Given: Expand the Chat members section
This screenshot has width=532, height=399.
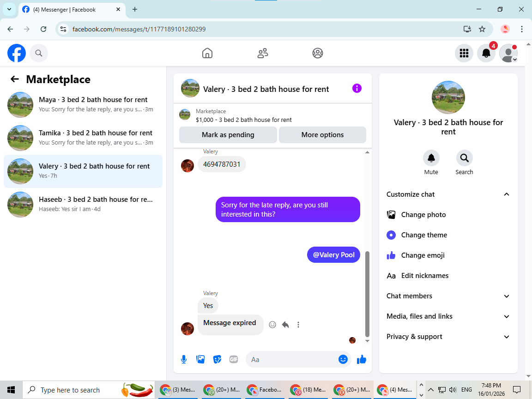Looking at the screenshot, I should [507, 296].
